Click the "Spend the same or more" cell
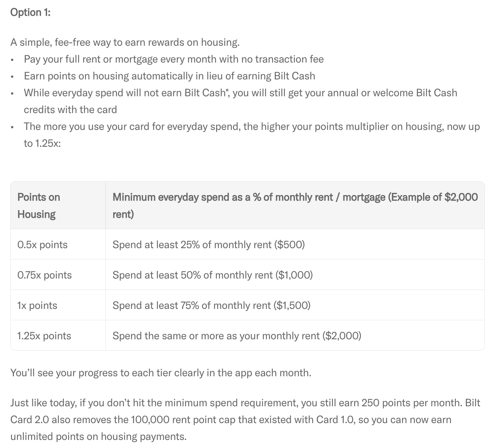Screen dimensions: 490x448 pyautogui.click(x=237, y=336)
